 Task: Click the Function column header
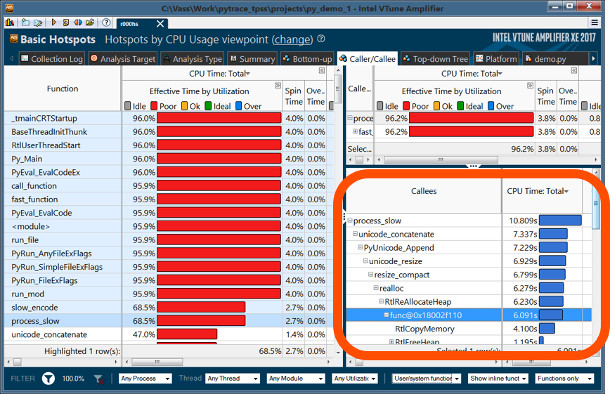[x=63, y=89]
